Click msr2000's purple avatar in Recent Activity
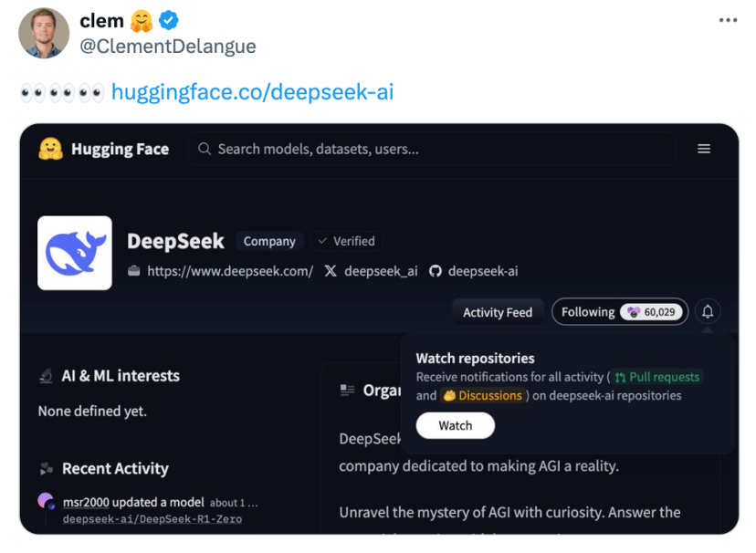 pos(47,500)
